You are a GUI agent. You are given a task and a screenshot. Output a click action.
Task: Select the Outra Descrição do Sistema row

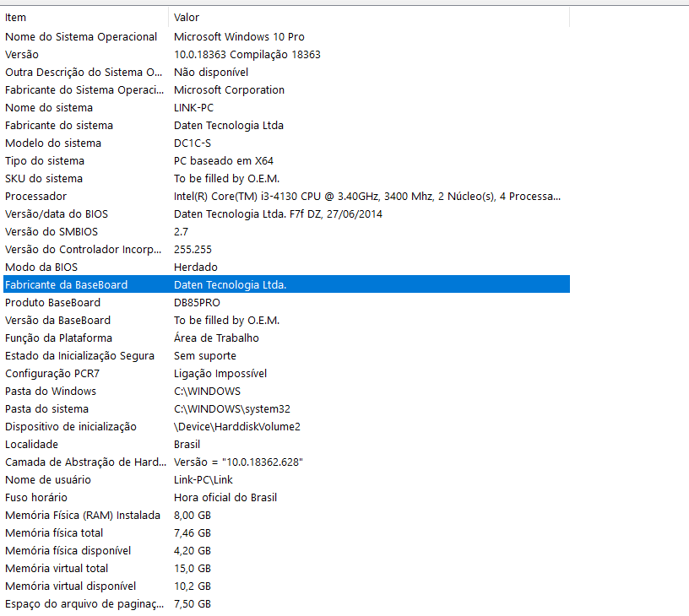286,73
